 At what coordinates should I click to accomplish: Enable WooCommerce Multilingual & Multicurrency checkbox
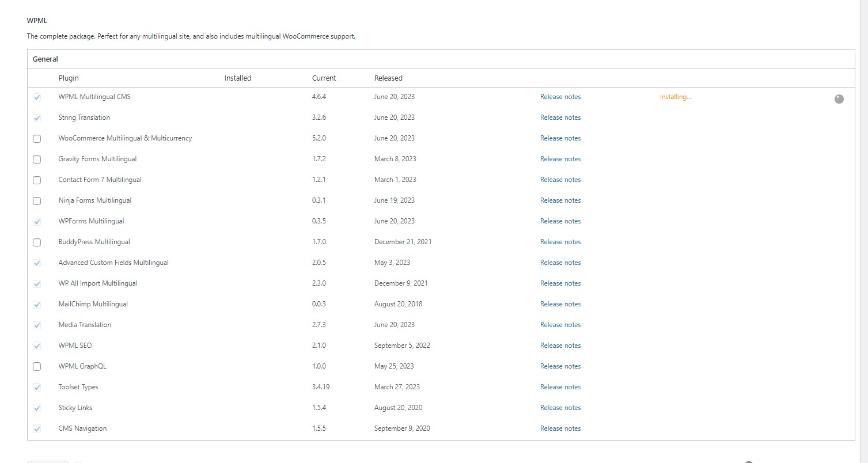[x=37, y=139]
